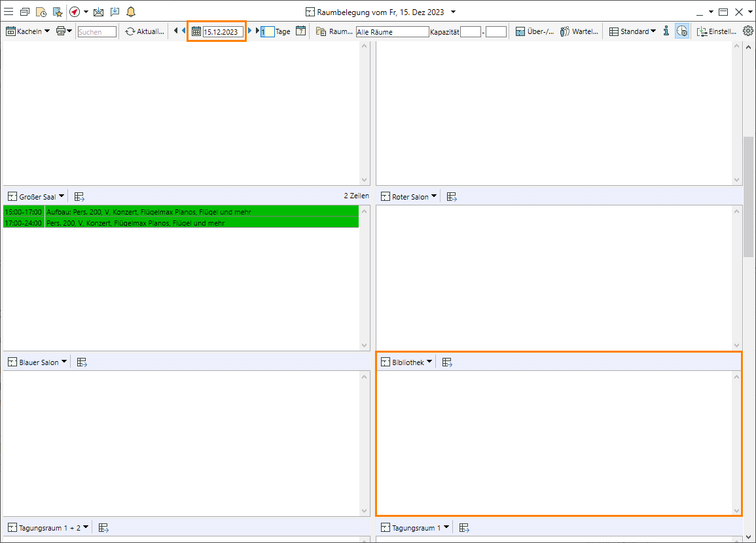Screen dimensions: 756x543
Task: Expand the Bibliothek room dropdown
Action: coord(406,362)
